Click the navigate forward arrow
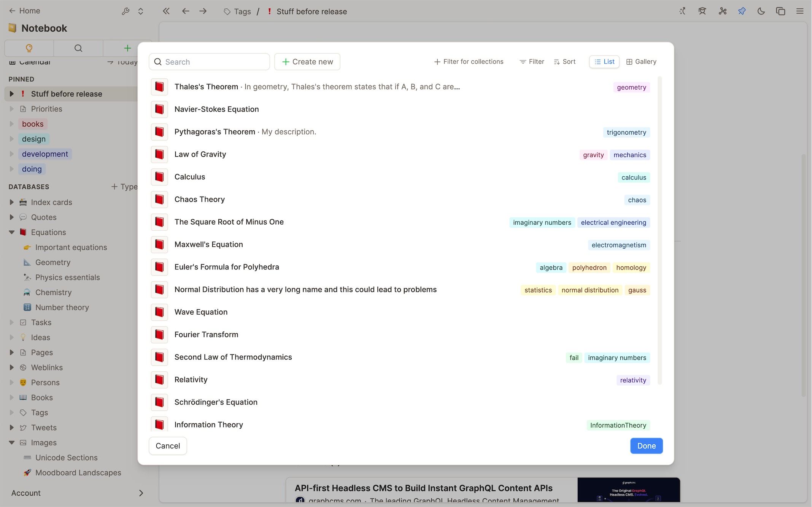The height and width of the screenshot is (507, 812). point(203,11)
